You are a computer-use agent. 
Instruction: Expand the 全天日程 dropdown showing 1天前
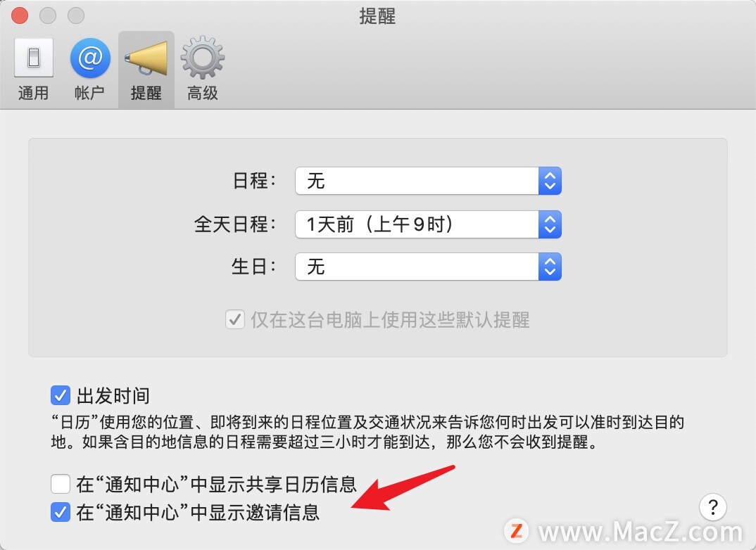coord(428,224)
